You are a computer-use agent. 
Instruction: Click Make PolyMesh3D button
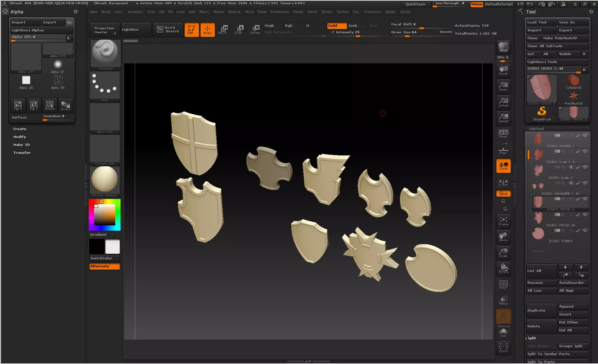coord(565,38)
